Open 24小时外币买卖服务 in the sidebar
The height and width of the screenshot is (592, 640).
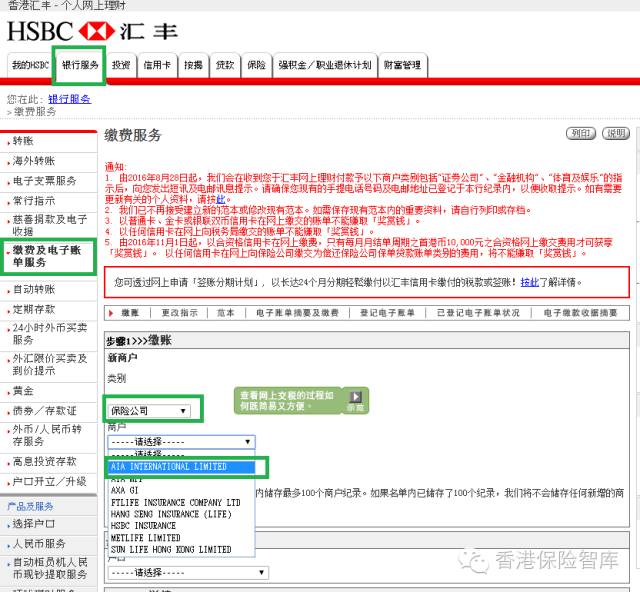coord(49,334)
